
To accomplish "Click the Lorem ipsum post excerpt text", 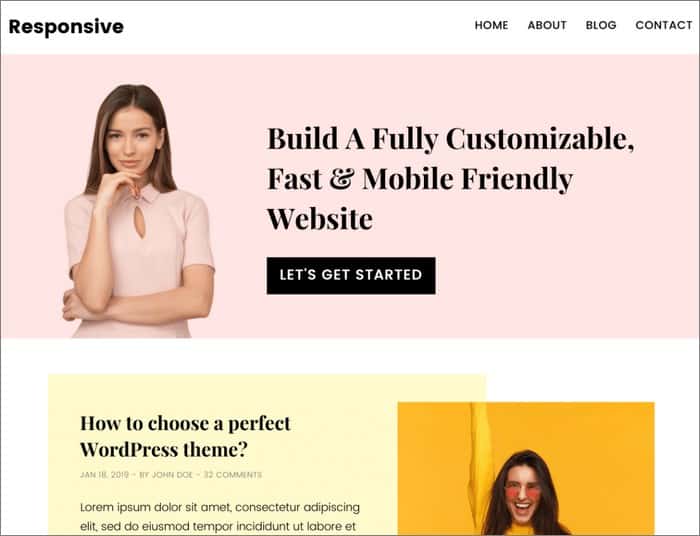I will click(220, 516).
